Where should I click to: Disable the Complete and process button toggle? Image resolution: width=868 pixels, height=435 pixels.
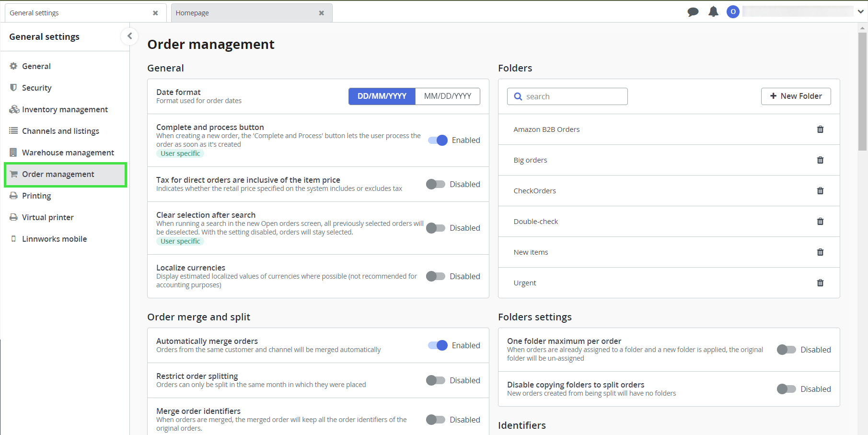point(438,140)
